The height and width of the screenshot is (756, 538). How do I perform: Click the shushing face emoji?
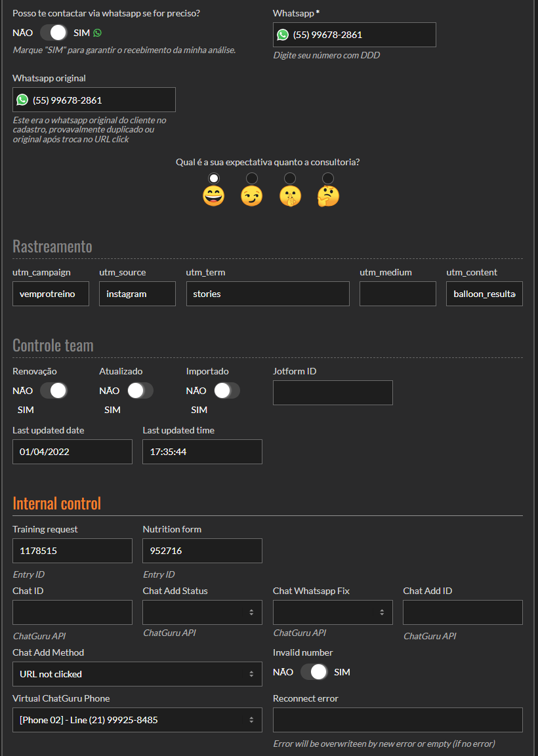point(290,196)
